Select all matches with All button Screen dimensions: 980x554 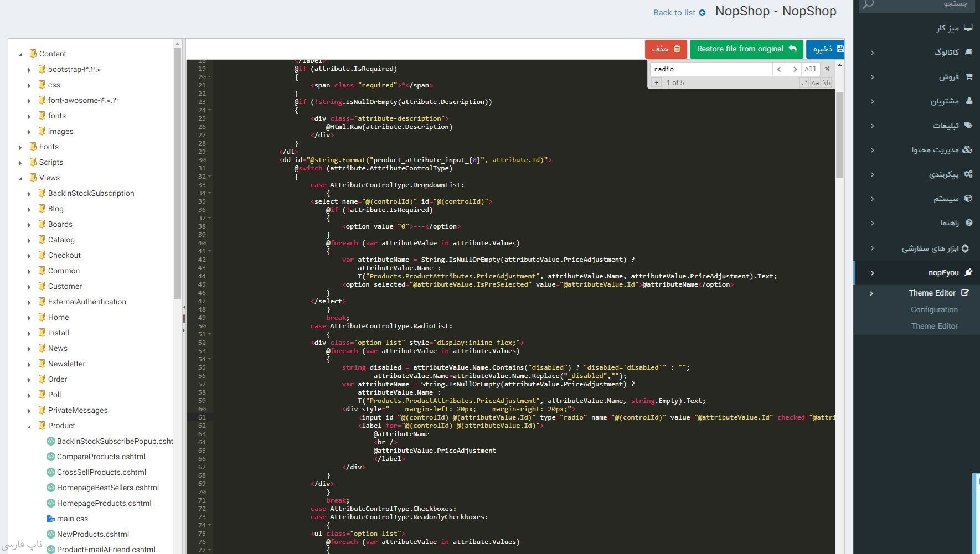pos(810,69)
